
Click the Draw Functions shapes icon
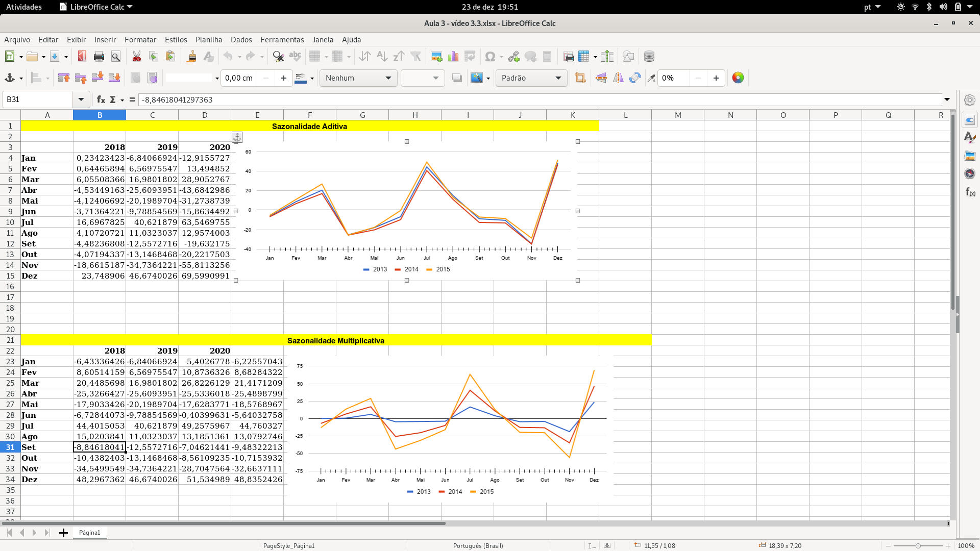[x=628, y=57]
